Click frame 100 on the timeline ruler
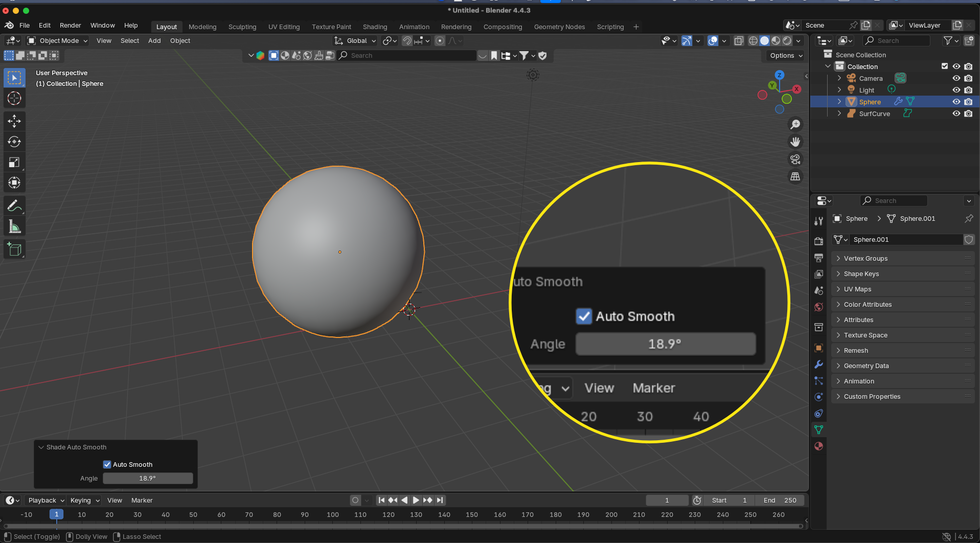Screen dimensions: 980x543 333,514
